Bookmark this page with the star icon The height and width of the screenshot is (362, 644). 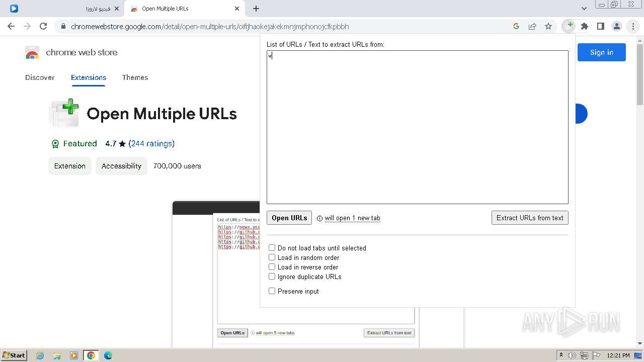(548, 26)
